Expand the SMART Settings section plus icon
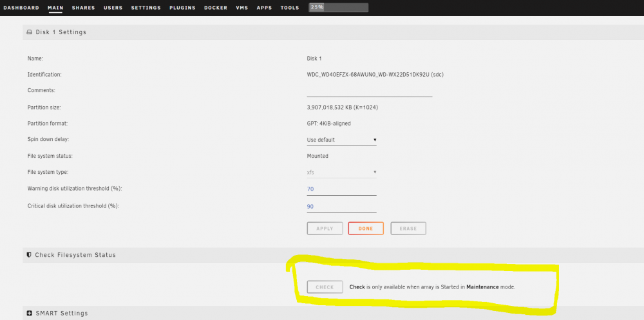The width and height of the screenshot is (644, 320). click(29, 314)
